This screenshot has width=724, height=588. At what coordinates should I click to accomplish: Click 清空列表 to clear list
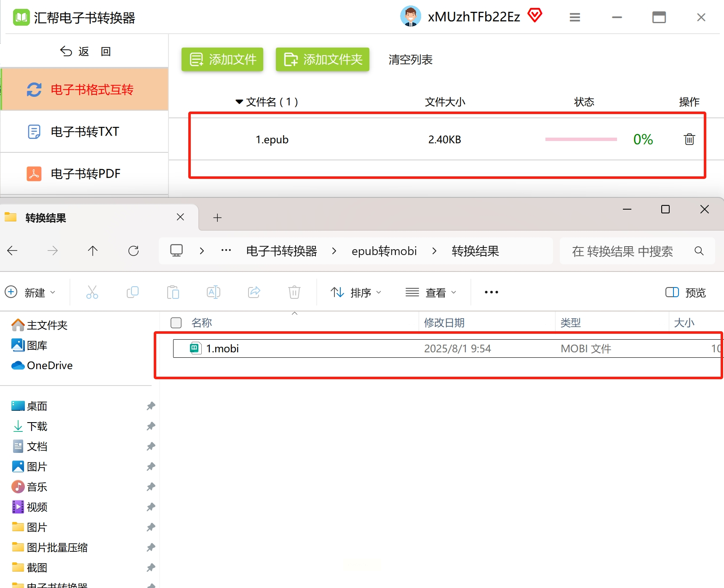[x=410, y=60]
